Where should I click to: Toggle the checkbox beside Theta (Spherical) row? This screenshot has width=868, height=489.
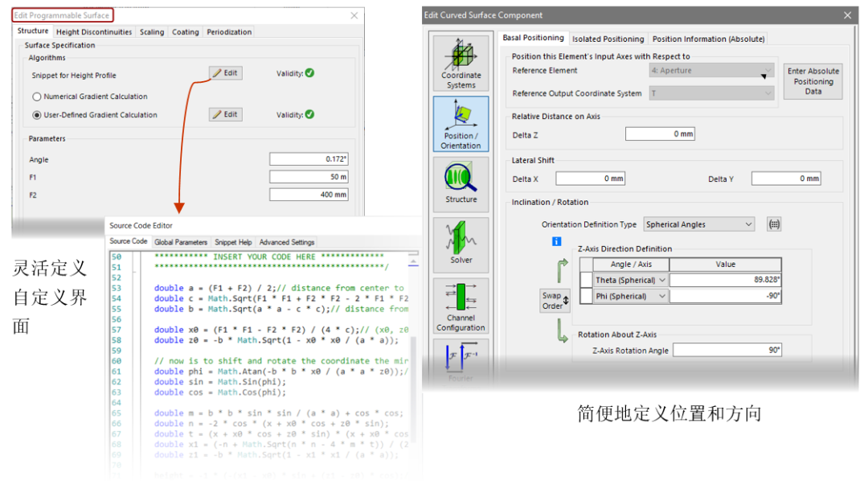(586, 280)
